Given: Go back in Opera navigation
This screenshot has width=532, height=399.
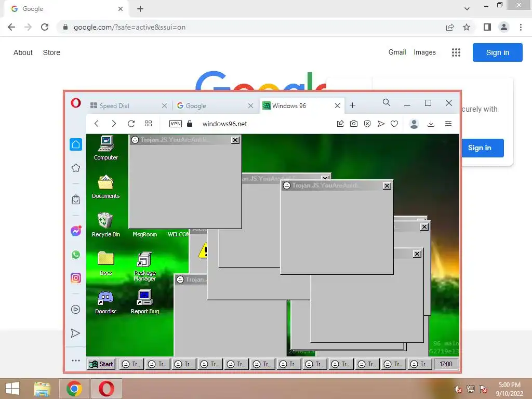Looking at the screenshot, I should [x=97, y=124].
